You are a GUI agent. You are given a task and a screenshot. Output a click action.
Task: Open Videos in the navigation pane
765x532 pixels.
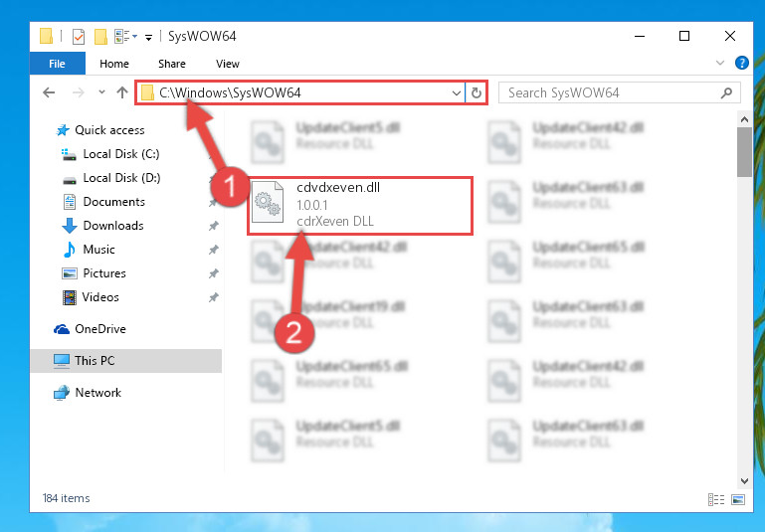[91, 297]
